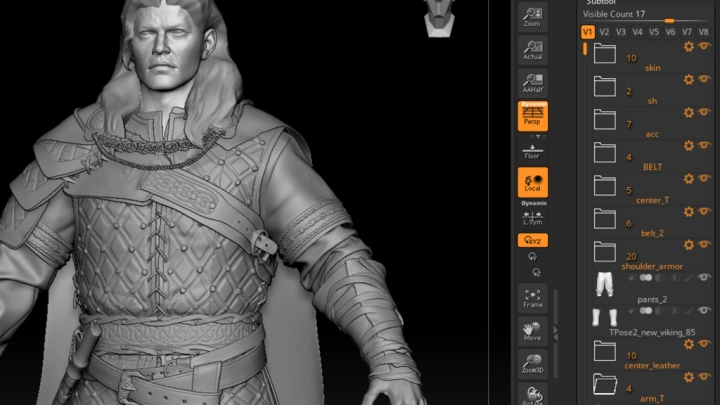This screenshot has height=405, width=720.
Task: Switch to visibility set V8
Action: (703, 32)
